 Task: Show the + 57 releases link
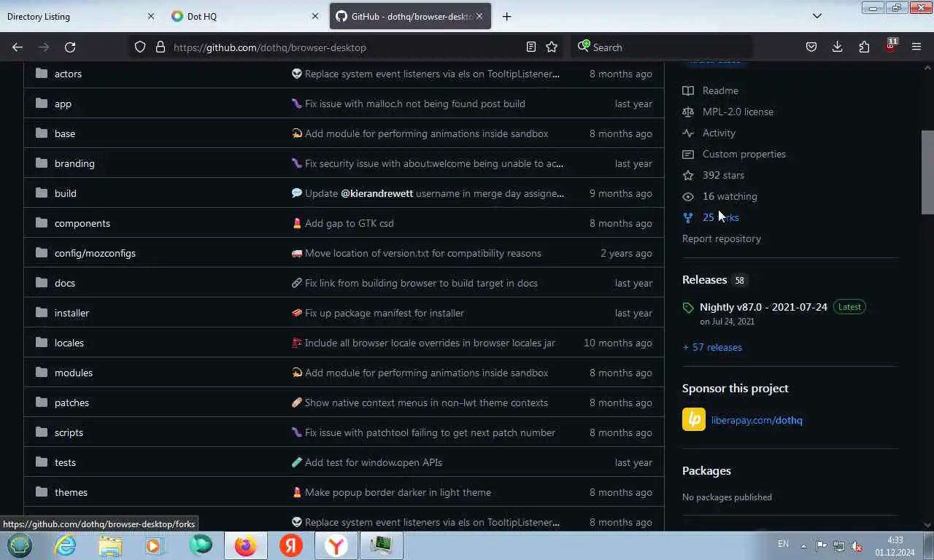pyautogui.click(x=712, y=347)
